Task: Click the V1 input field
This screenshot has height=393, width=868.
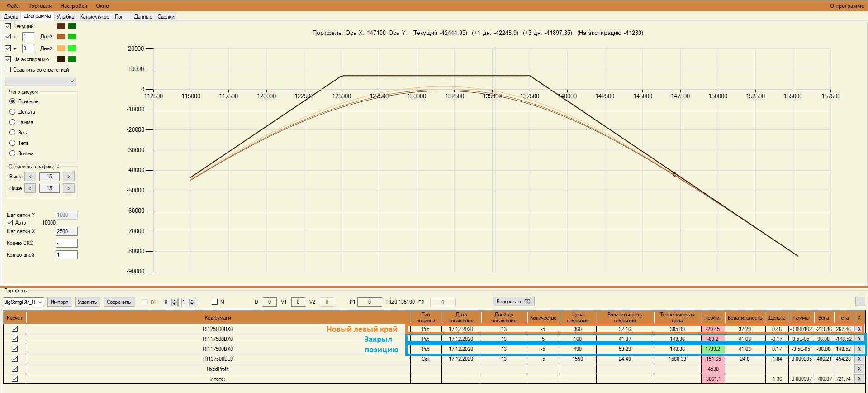Action: [x=298, y=302]
